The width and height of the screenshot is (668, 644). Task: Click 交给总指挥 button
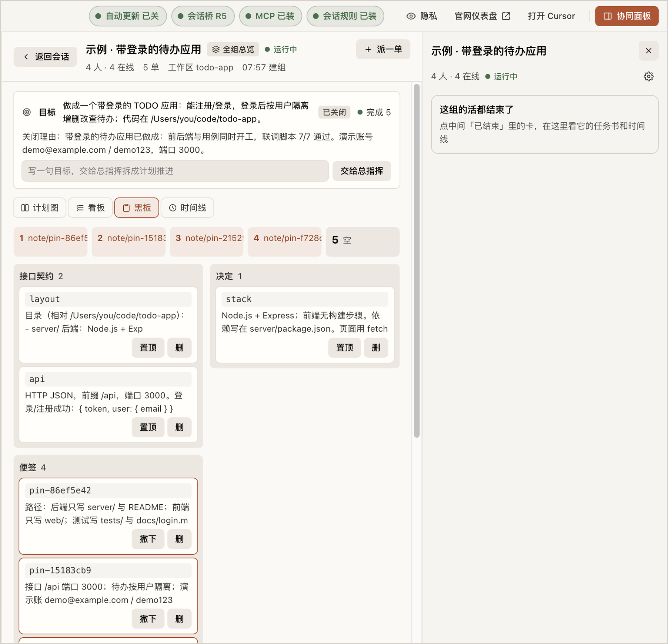pyautogui.click(x=361, y=171)
